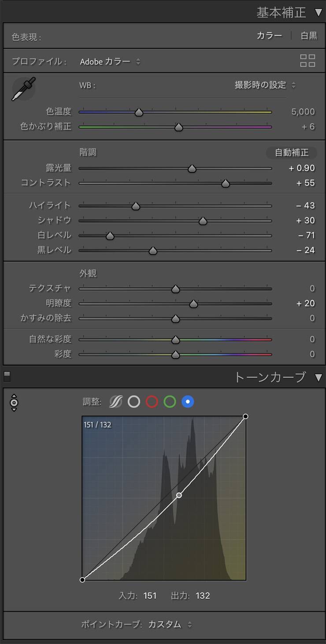Click the 色温度 value 5,000
The width and height of the screenshot is (326, 644).
(303, 112)
